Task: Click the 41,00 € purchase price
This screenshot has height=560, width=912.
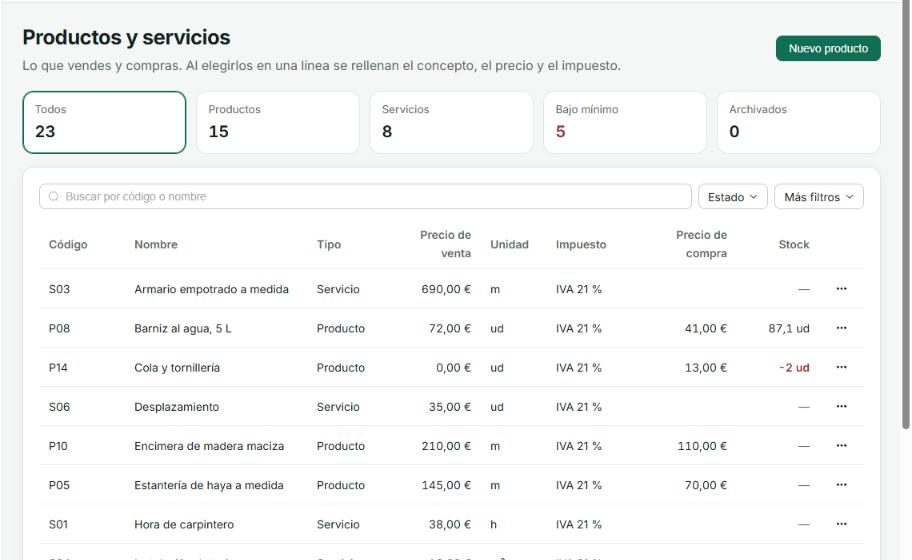Action: tap(706, 328)
